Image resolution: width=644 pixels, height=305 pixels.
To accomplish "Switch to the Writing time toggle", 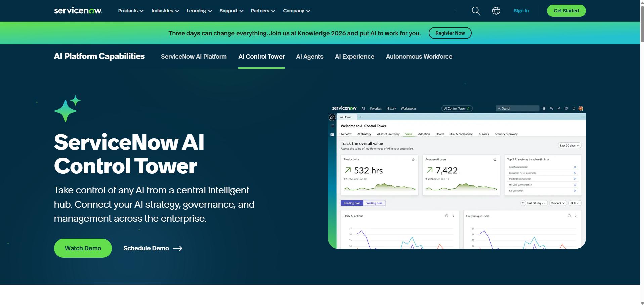I will point(375,203).
